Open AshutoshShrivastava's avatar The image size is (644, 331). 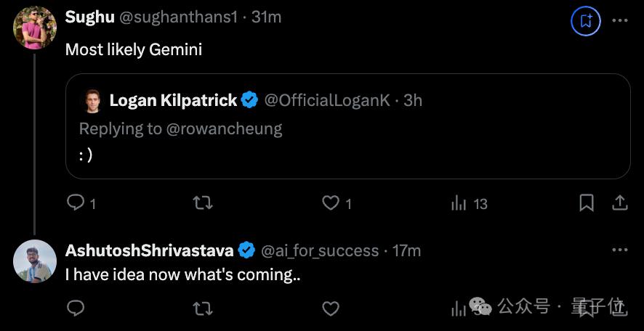34,261
